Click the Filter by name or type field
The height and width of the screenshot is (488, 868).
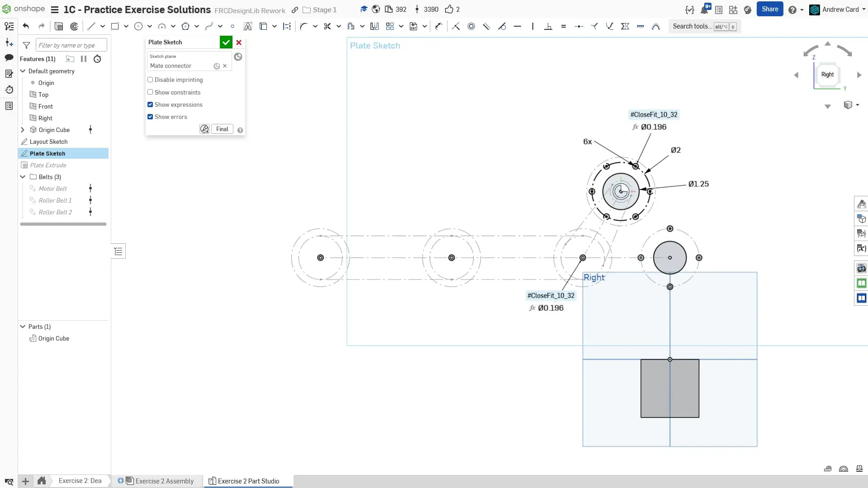[x=71, y=45]
